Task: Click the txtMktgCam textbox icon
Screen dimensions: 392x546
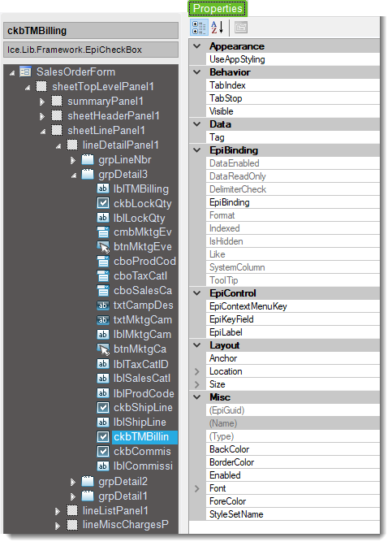Action: click(x=102, y=319)
